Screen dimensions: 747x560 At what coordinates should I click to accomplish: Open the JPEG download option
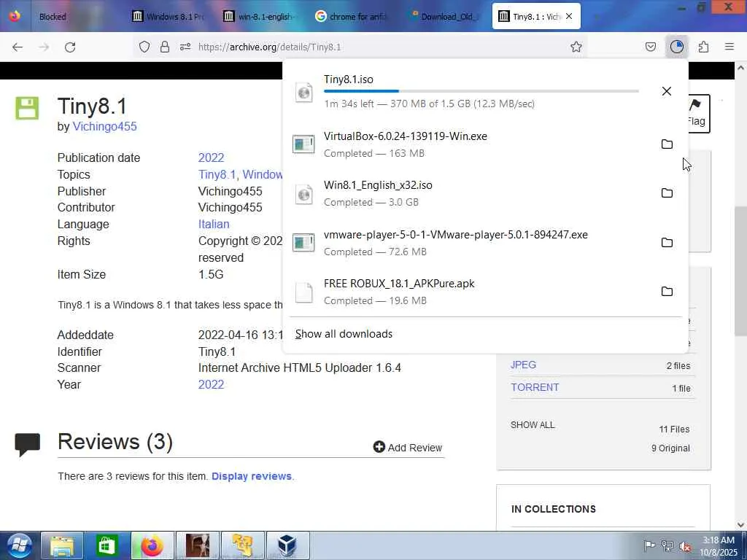[523, 365]
